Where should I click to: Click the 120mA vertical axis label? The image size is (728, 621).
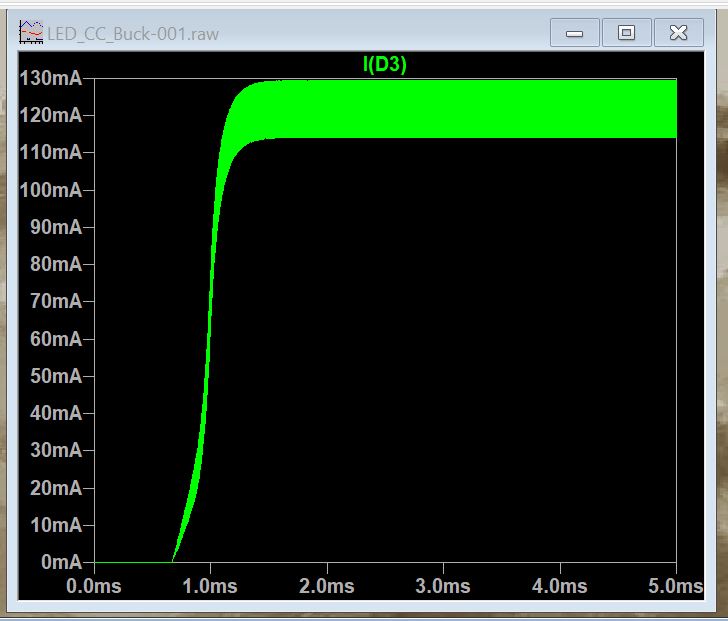click(51, 115)
